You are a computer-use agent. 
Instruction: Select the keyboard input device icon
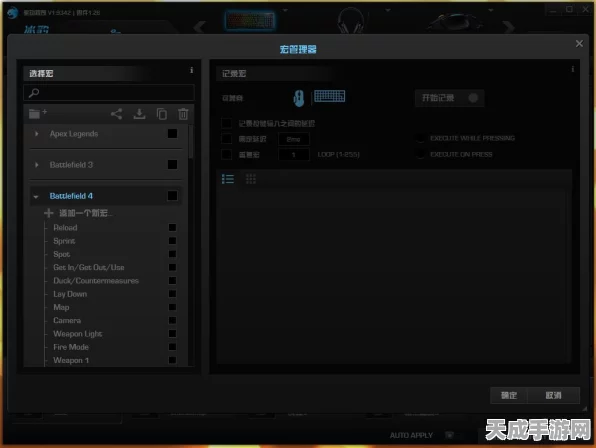pyautogui.click(x=330, y=96)
